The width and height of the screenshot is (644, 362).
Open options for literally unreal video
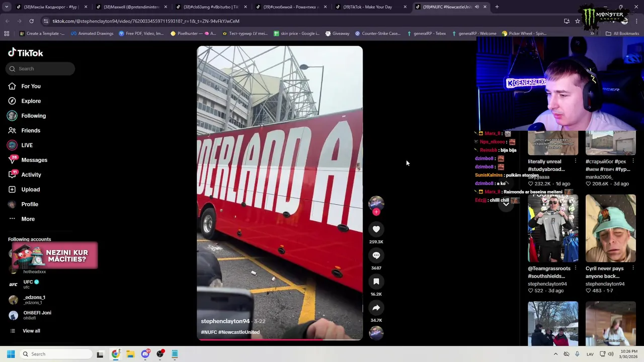tap(575, 161)
